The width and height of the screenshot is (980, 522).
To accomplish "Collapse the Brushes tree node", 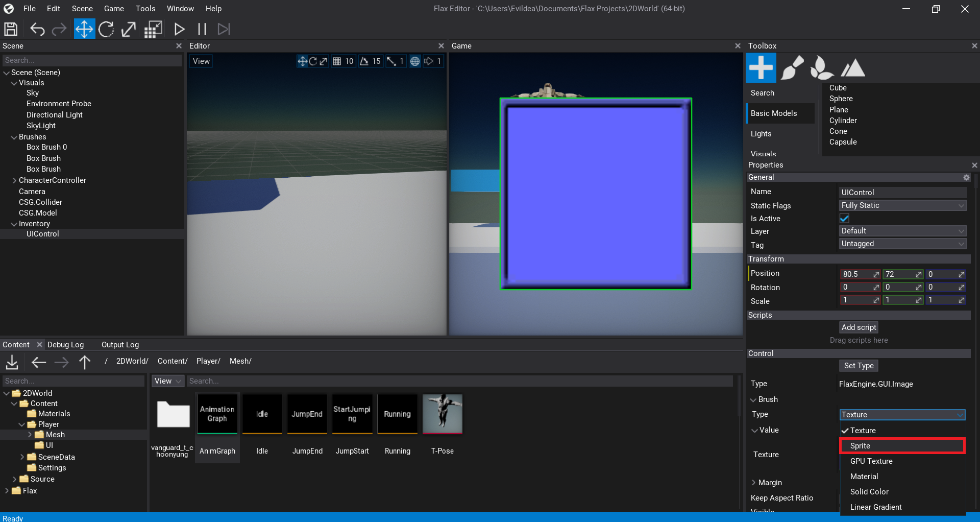I will pyautogui.click(x=14, y=136).
